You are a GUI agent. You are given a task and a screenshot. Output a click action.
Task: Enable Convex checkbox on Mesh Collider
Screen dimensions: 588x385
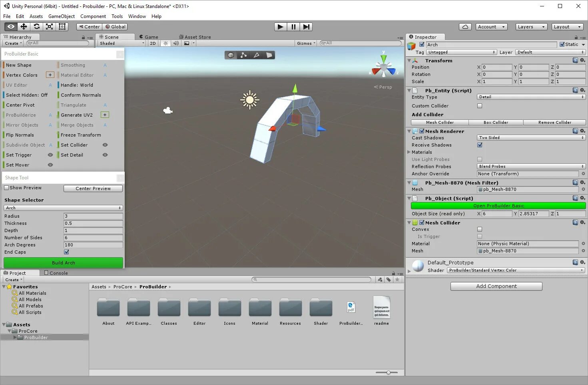point(480,229)
